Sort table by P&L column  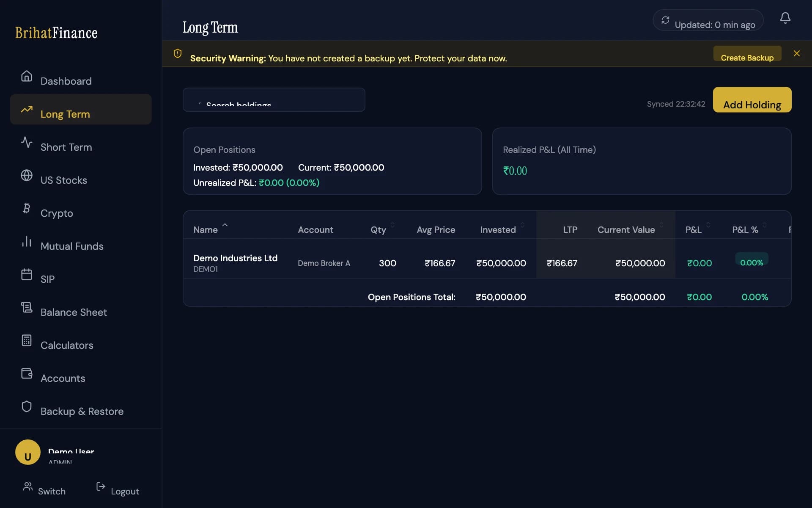(698, 229)
